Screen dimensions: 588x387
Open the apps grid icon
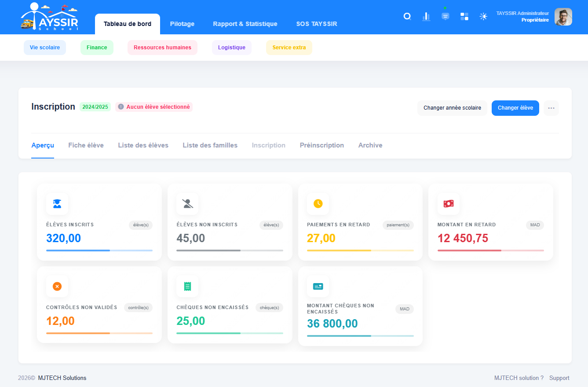pyautogui.click(x=464, y=17)
